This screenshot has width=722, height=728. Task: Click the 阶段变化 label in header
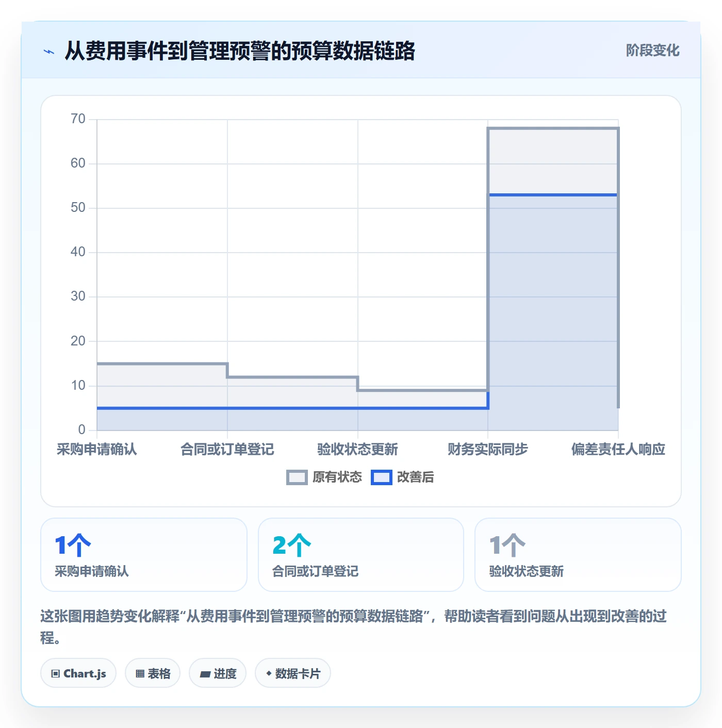(652, 51)
